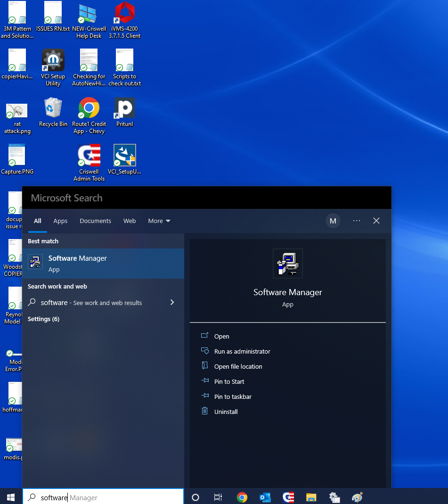
Task: Open Scripts to check out.txt file
Action: (x=125, y=67)
